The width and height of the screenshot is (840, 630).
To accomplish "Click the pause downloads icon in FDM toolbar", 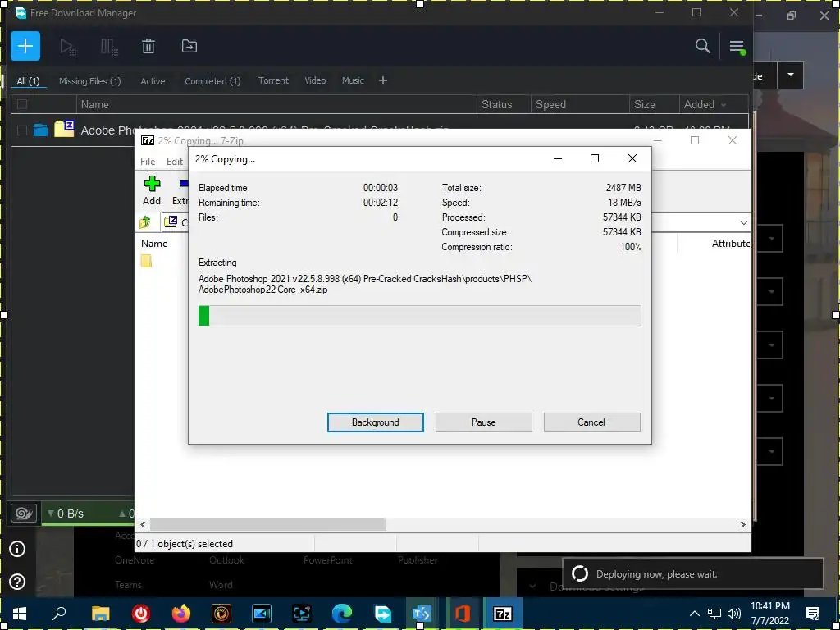I will 109,47.
